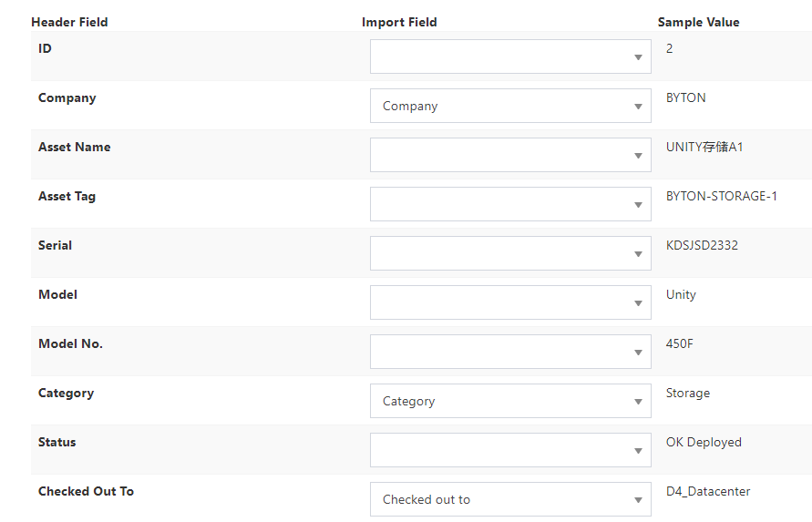This screenshot has width=812, height=522.
Task: Expand the Asset Name import field dropdown
Action: [x=510, y=155]
